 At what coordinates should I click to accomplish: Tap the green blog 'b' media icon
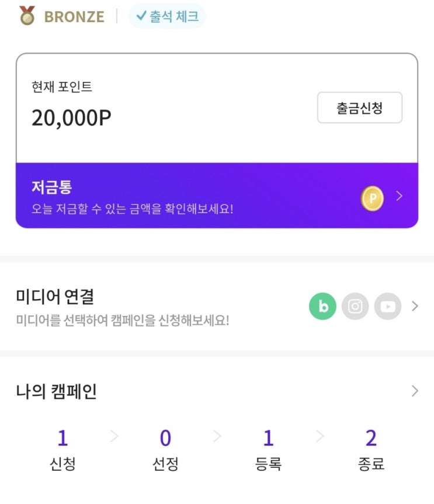(x=322, y=306)
